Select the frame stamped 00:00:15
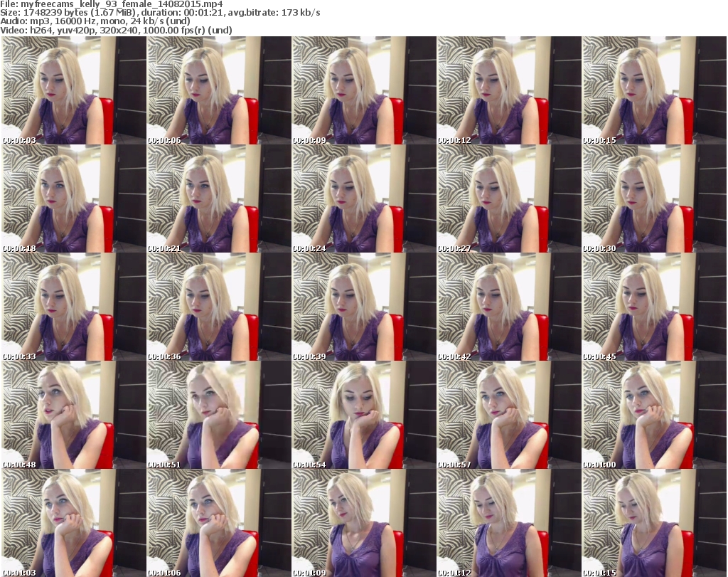Image resolution: width=728 pixels, height=577 pixels. (654, 90)
